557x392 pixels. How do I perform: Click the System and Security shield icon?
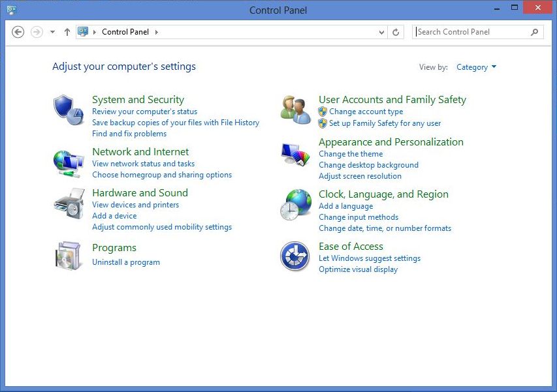pyautogui.click(x=69, y=110)
